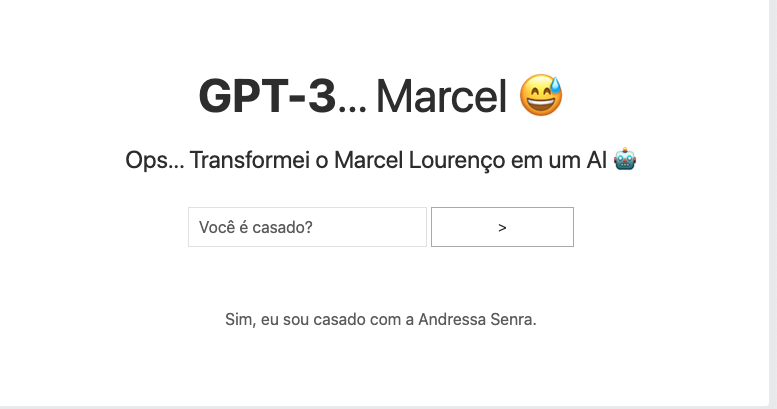Click the word 'Sim,' starting the answer
Screen dimensions: 777x409
(240, 320)
